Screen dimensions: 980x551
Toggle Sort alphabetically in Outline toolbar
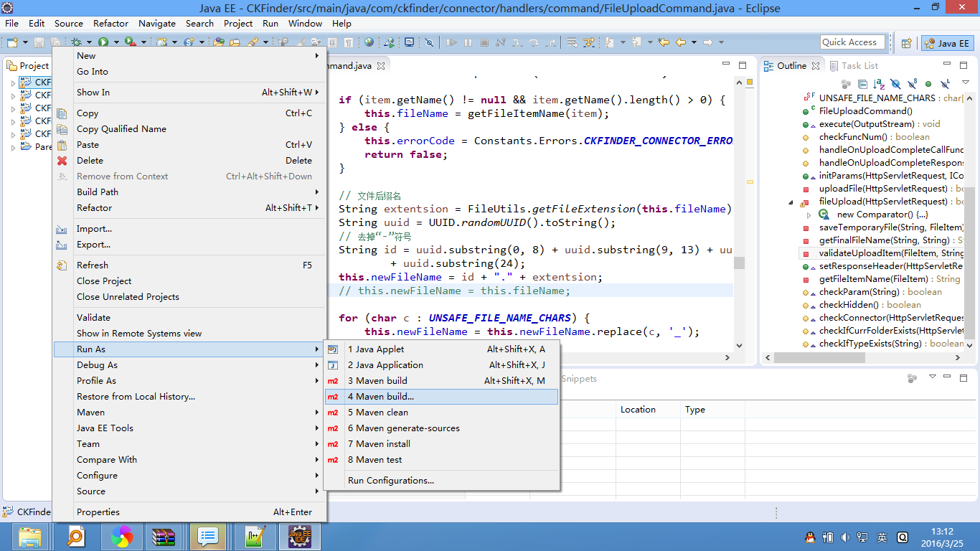tap(879, 84)
